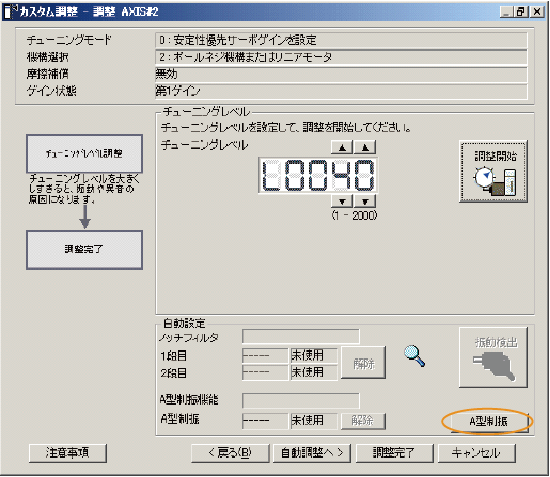Click the magnifying glass search icon
Screen dimensions: 550x477
[414, 356]
